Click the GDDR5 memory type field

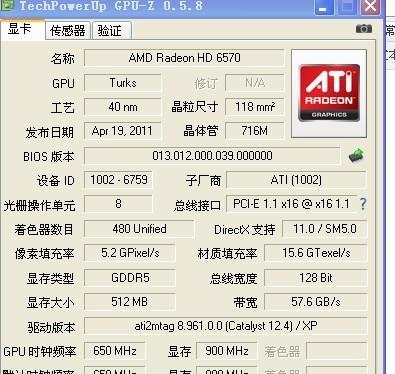tap(130, 278)
